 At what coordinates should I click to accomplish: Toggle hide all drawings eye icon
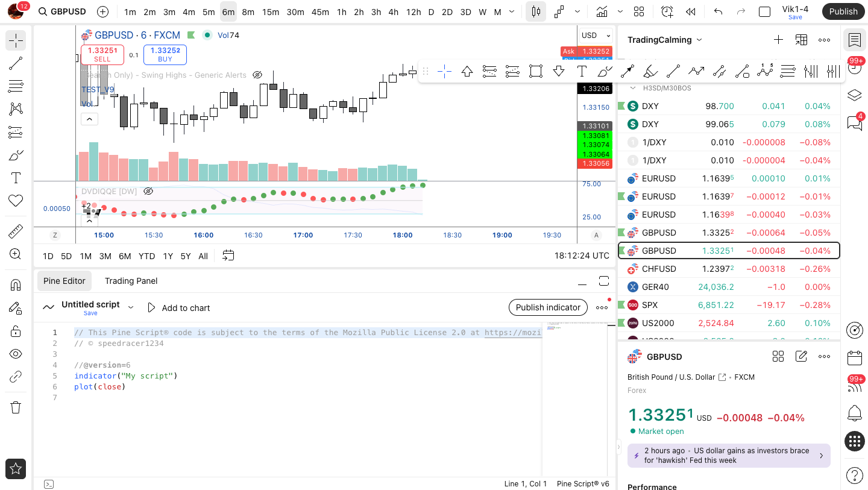click(x=16, y=354)
